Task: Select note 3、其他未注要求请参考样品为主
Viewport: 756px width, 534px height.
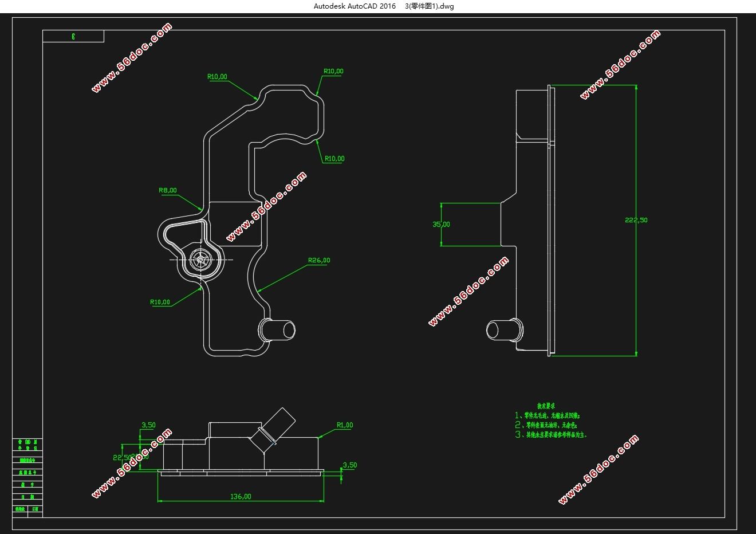Action: [x=550, y=435]
